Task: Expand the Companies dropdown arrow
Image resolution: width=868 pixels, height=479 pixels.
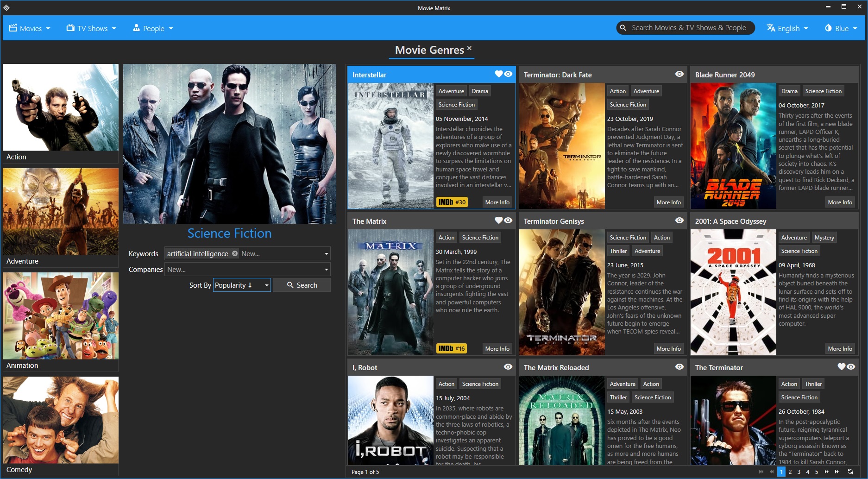Action: 326,270
